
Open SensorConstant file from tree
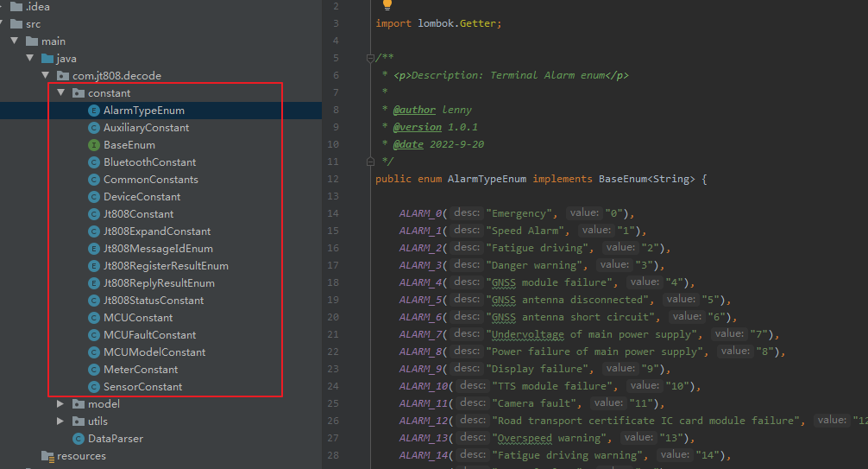(x=142, y=387)
